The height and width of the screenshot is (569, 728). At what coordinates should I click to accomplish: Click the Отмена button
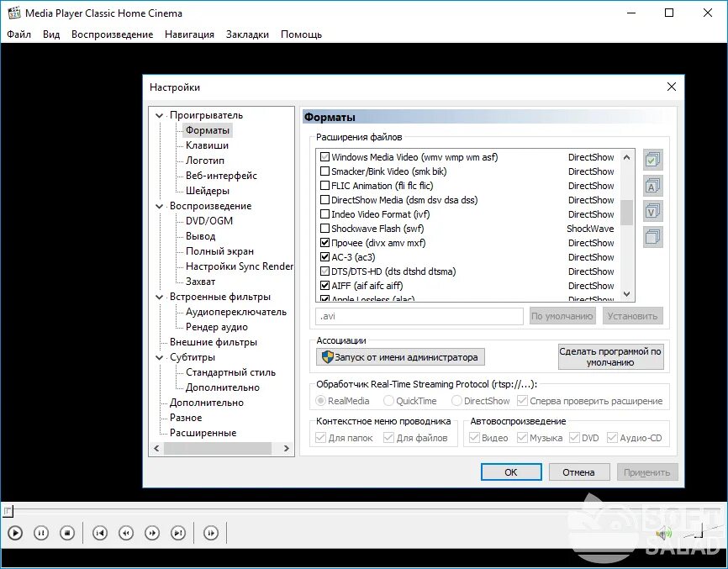578,472
